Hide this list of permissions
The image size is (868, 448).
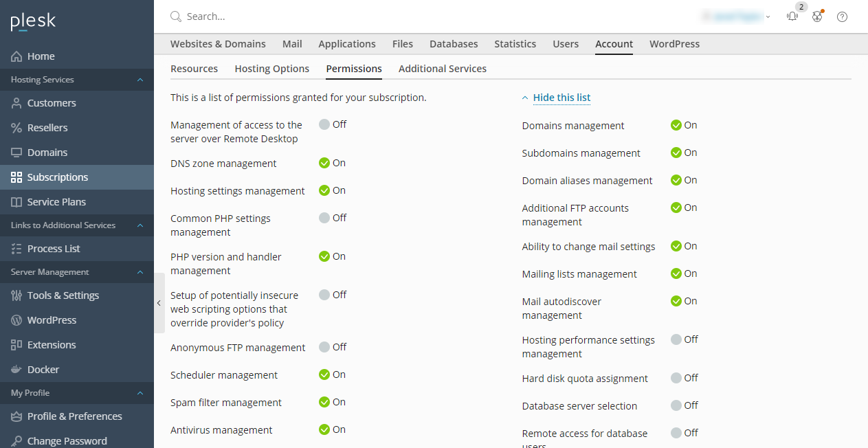tap(561, 97)
